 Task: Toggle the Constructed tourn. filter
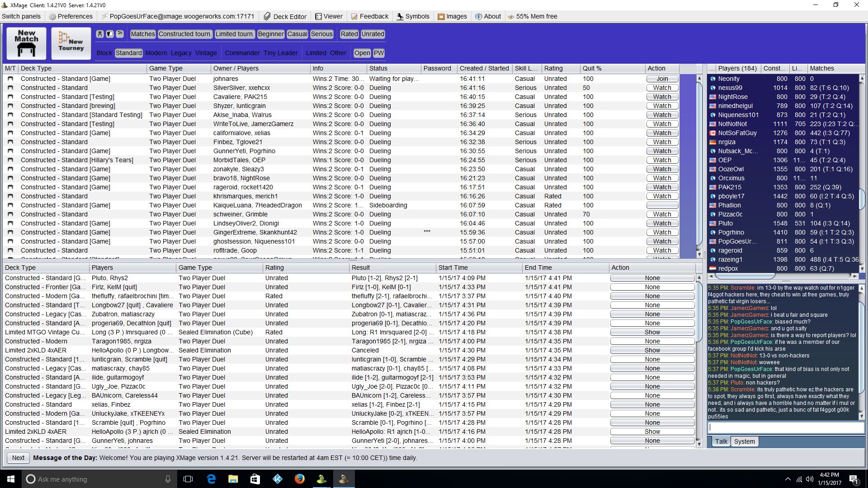(x=184, y=34)
